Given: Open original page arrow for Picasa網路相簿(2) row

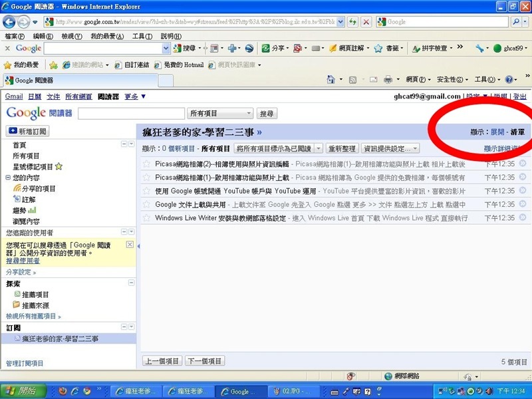Looking at the screenshot, I should click(523, 164).
